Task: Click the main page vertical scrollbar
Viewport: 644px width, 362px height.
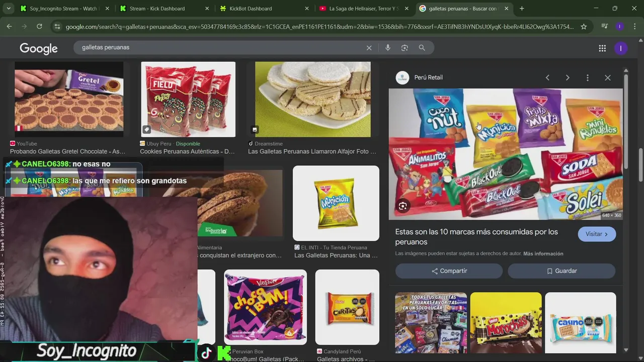Action: [640, 165]
